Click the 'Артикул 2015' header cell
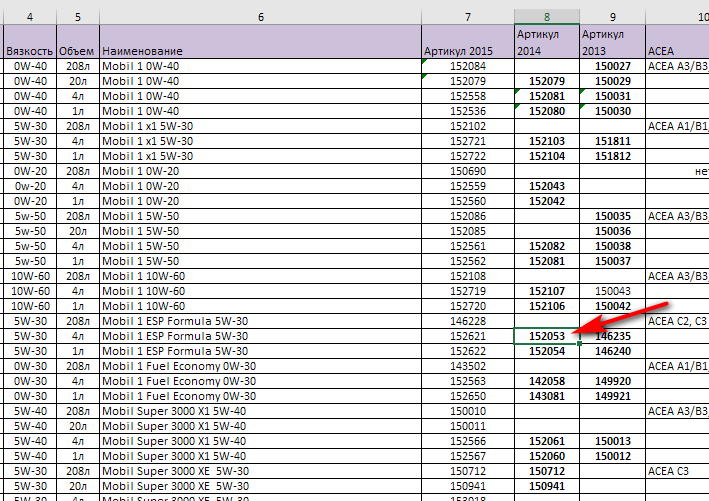709x501 pixels. pyautogui.click(x=468, y=42)
